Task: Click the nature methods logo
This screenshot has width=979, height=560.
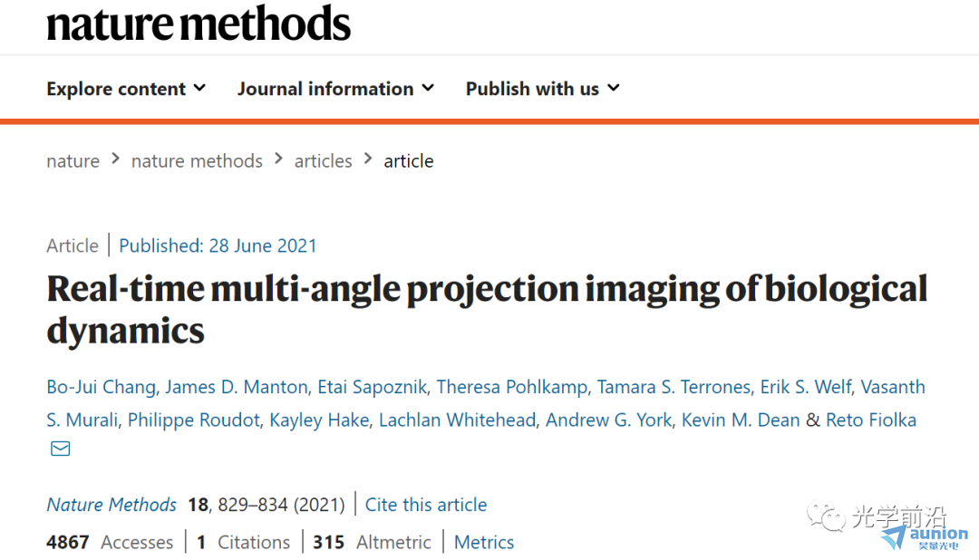Action: [199, 24]
